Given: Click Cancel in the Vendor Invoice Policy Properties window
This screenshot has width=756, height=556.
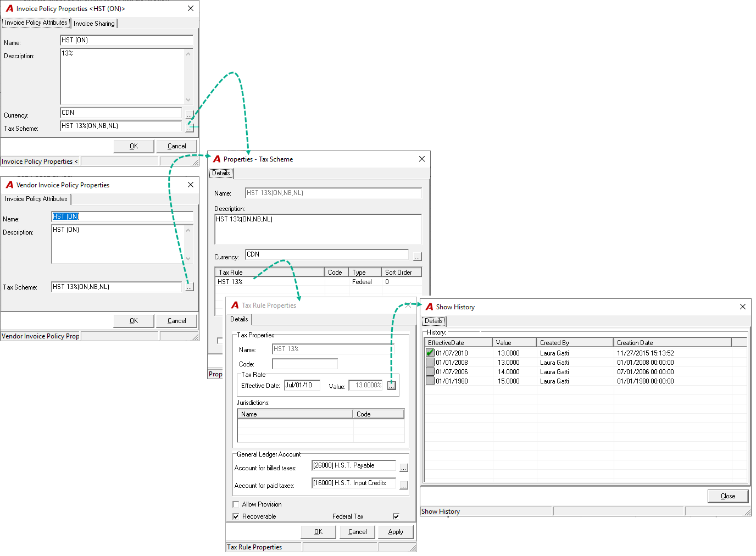Looking at the screenshot, I should [x=176, y=321].
